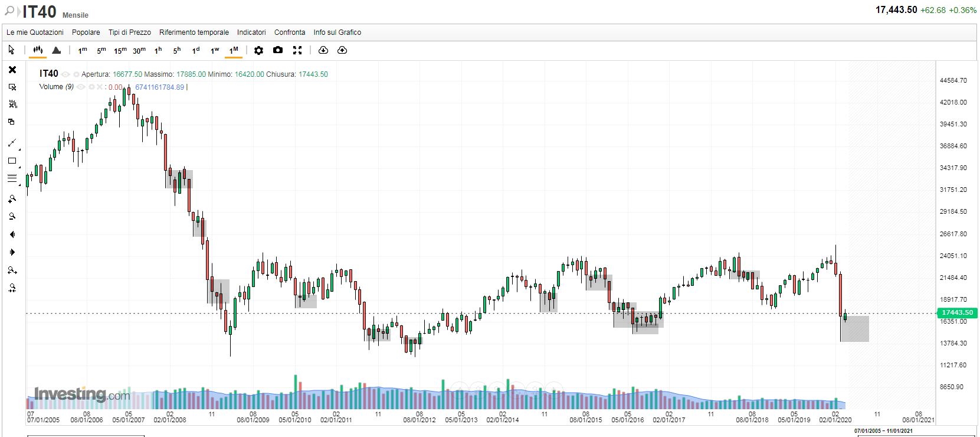The image size is (980, 437).
Task: Open symbol search magnifier beside IT40
Action: coord(9,11)
